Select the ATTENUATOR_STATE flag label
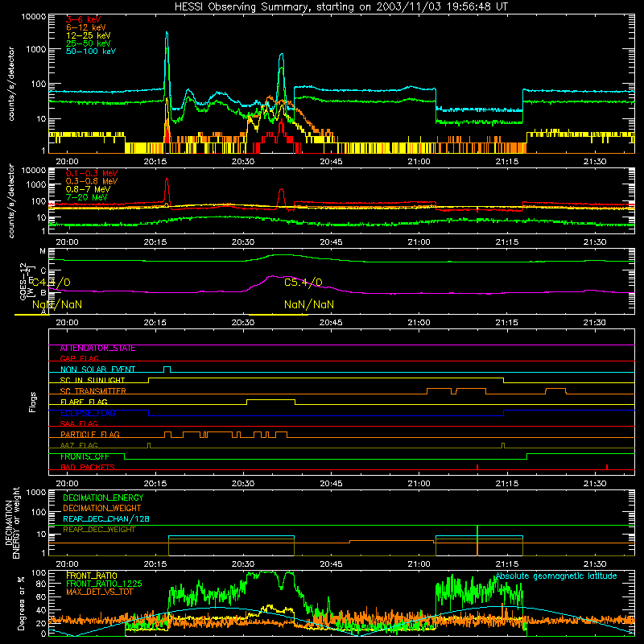Image resolution: width=644 pixels, height=644 pixels. point(97,349)
